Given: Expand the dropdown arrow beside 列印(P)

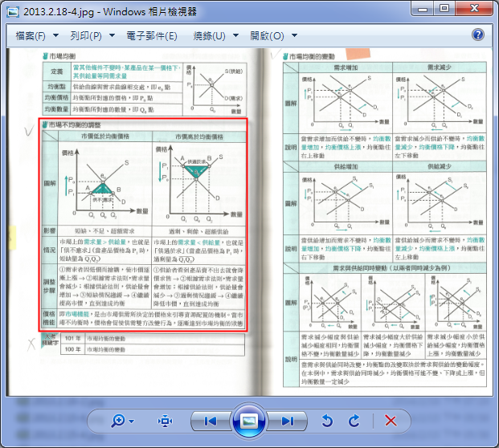Looking at the screenshot, I should tap(112, 35).
